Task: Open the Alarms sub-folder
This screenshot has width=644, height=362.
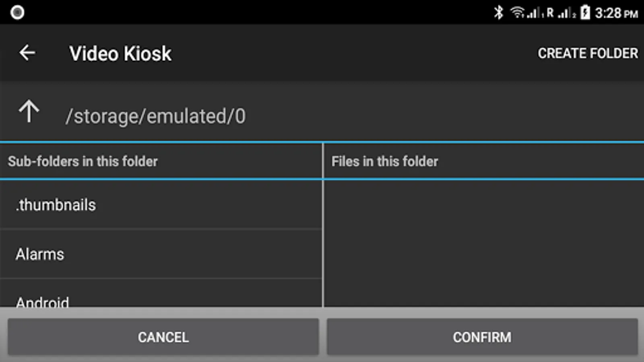Action: [x=161, y=254]
